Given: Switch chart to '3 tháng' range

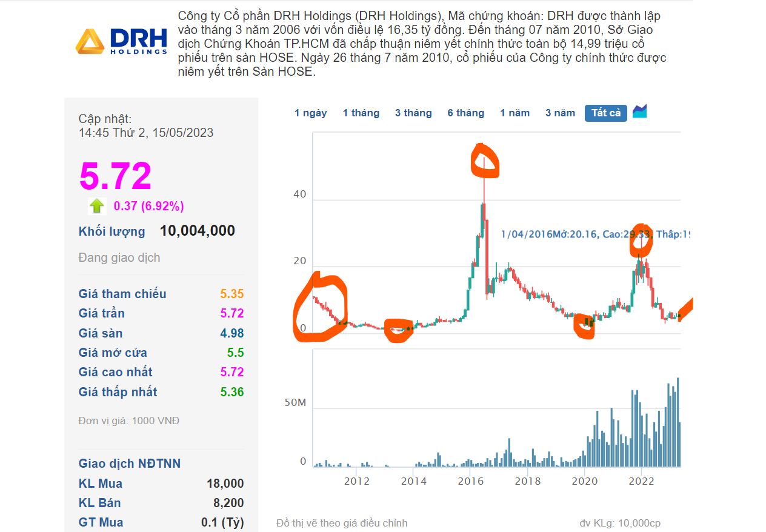Looking at the screenshot, I should [413, 113].
